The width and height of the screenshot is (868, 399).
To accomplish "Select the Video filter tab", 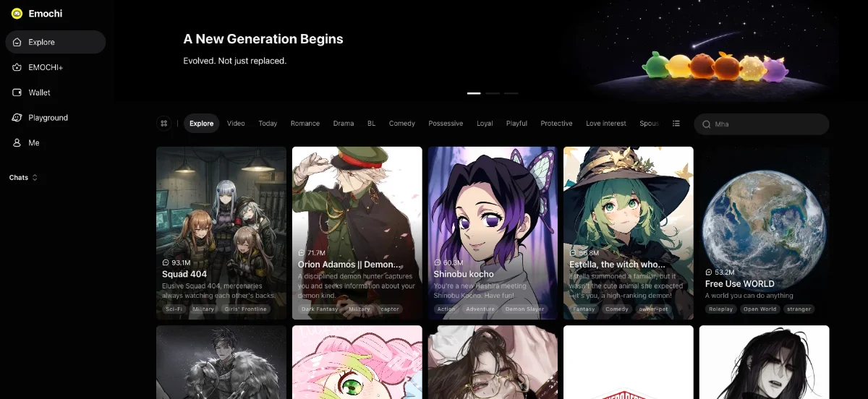I will tap(236, 124).
